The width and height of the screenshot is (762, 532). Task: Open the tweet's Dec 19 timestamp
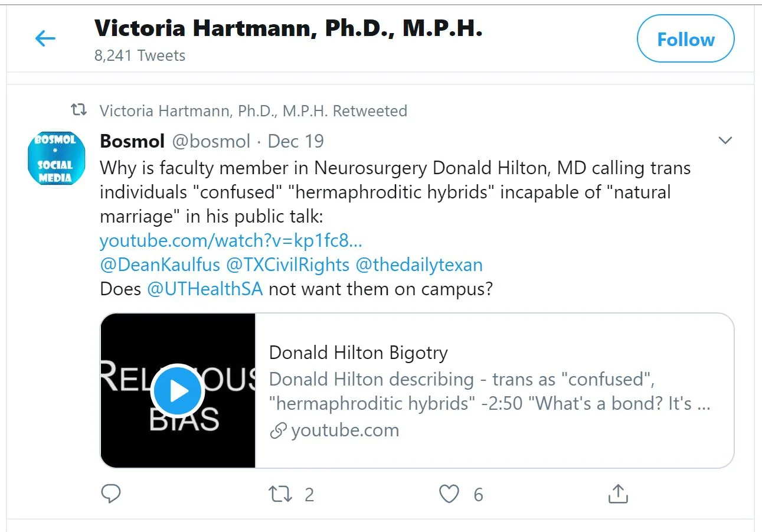point(296,141)
